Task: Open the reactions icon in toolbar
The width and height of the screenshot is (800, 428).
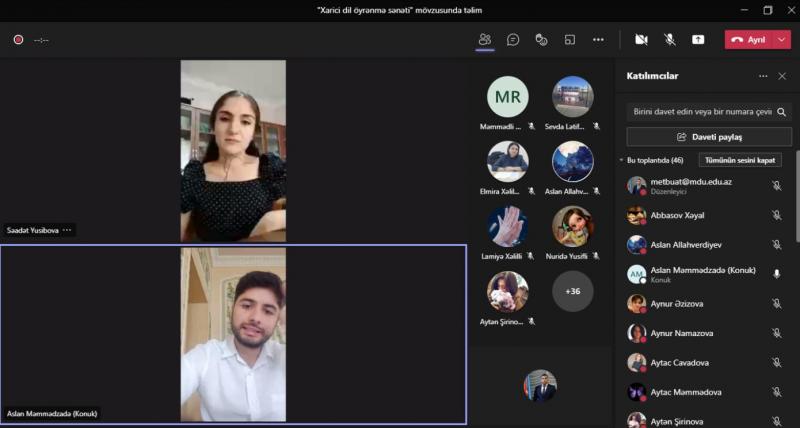Action: tap(541, 40)
